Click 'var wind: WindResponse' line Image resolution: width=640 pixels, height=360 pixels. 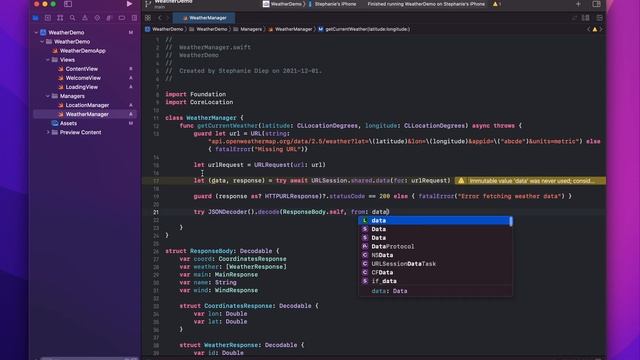click(219, 290)
